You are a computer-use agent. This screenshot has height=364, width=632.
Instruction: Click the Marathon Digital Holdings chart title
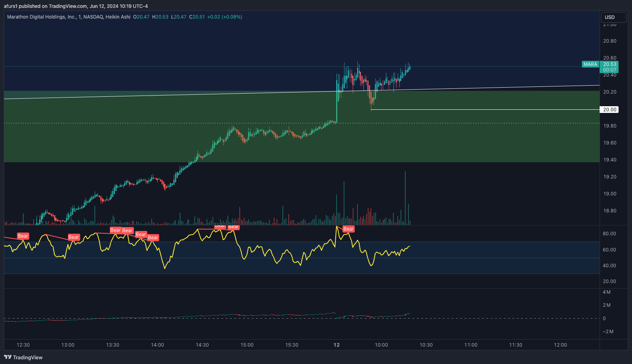(x=69, y=17)
